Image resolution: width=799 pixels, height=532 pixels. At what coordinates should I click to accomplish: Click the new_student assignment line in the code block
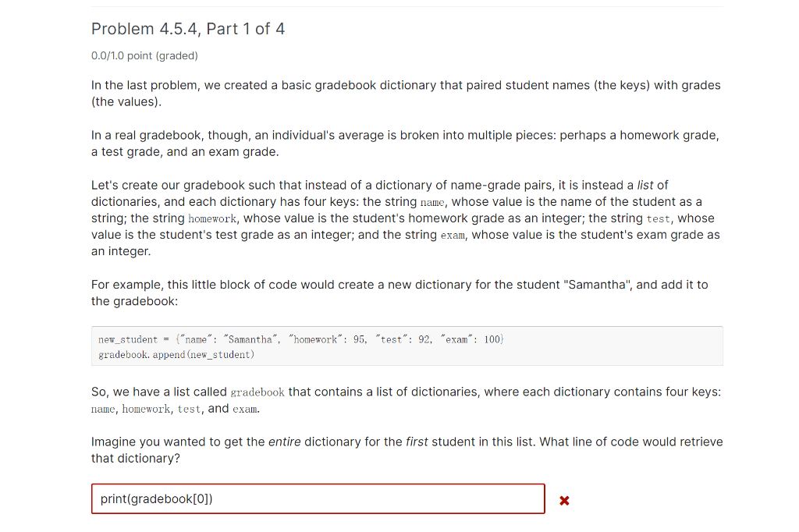point(300,339)
